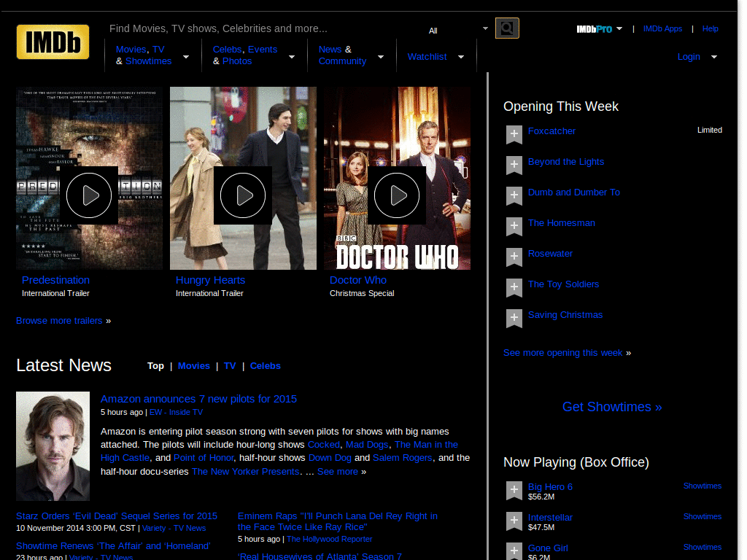
Task: Add Dumb and Dumber To to watchlist
Action: (514, 195)
